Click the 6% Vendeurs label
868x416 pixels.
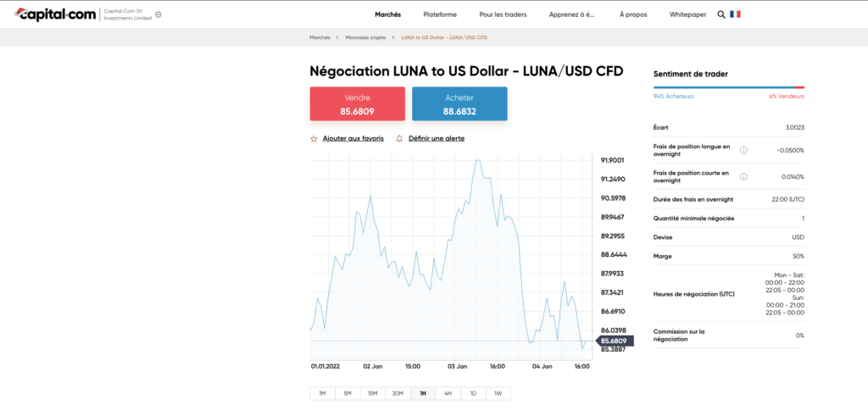coord(786,97)
